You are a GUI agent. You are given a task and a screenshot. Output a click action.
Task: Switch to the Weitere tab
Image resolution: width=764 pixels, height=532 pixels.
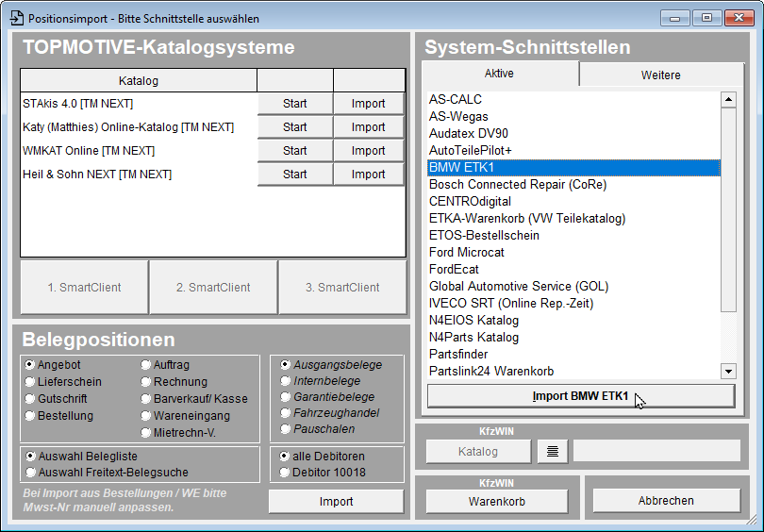point(660,75)
